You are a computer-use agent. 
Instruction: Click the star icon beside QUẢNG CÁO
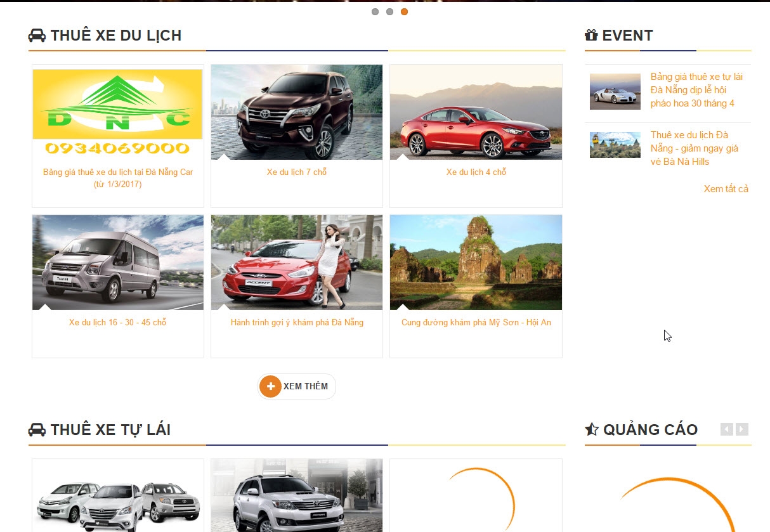tap(592, 430)
